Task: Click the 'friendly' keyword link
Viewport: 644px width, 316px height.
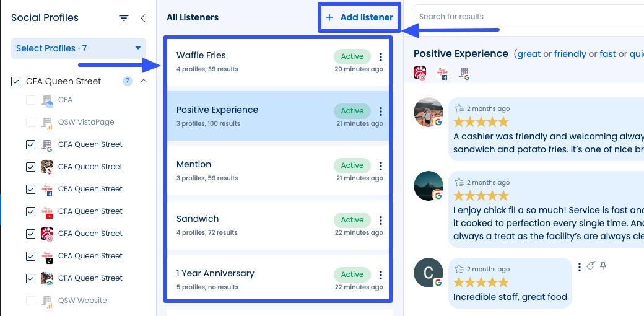Action: click(x=570, y=54)
